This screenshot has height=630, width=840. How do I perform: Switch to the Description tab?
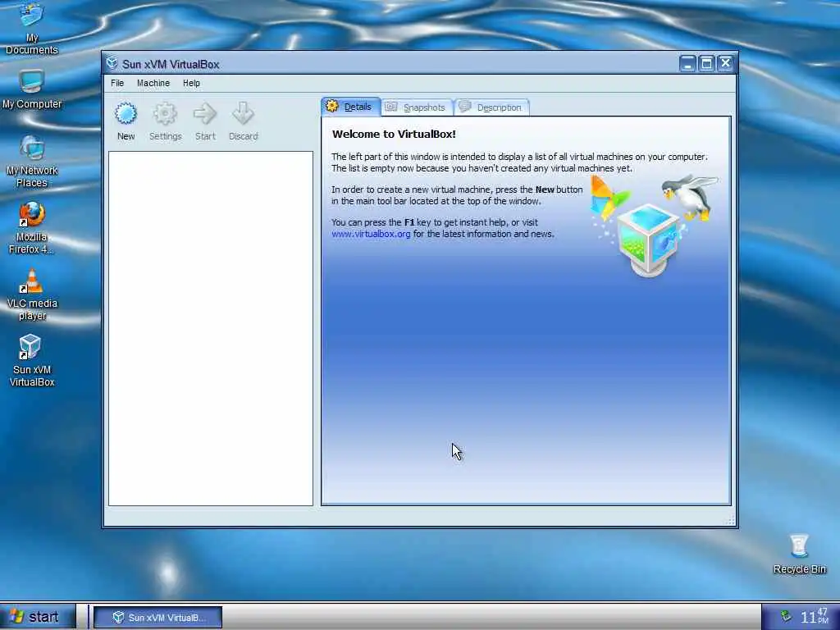(492, 107)
